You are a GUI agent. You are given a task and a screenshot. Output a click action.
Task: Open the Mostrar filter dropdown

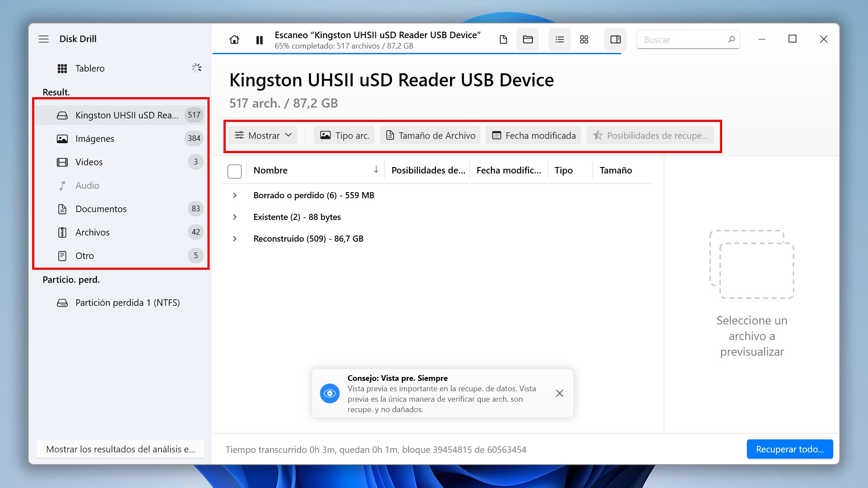coord(263,135)
